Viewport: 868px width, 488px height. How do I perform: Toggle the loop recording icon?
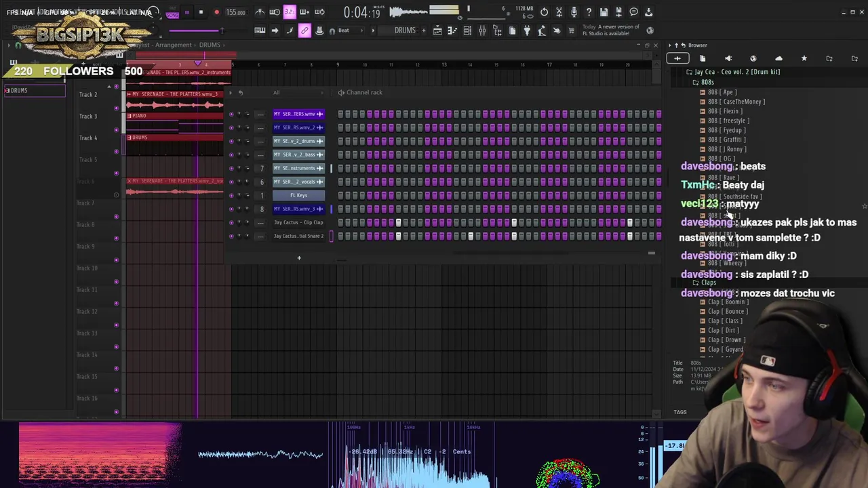pyautogui.click(x=319, y=12)
